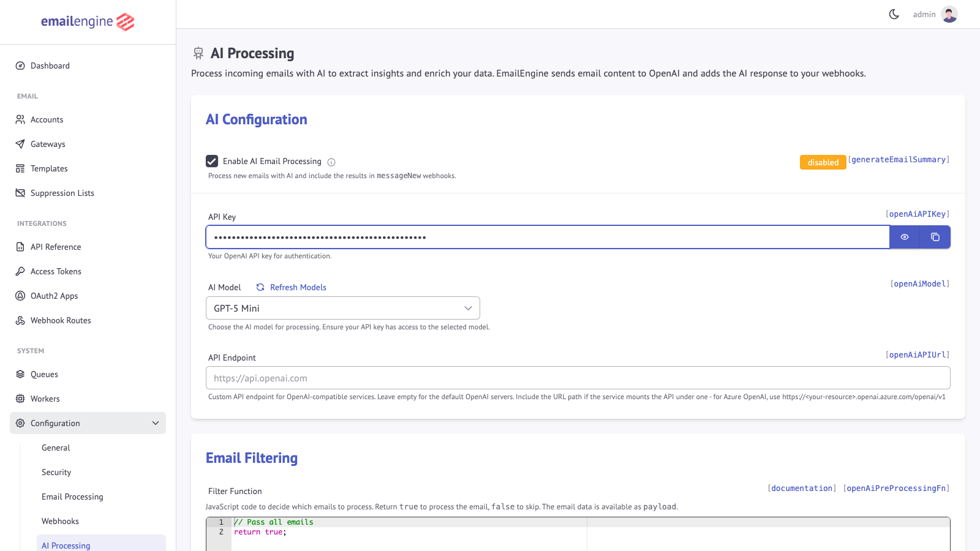The height and width of the screenshot is (551, 980).
Task: Click the Access Tokens key icon
Action: (x=20, y=271)
